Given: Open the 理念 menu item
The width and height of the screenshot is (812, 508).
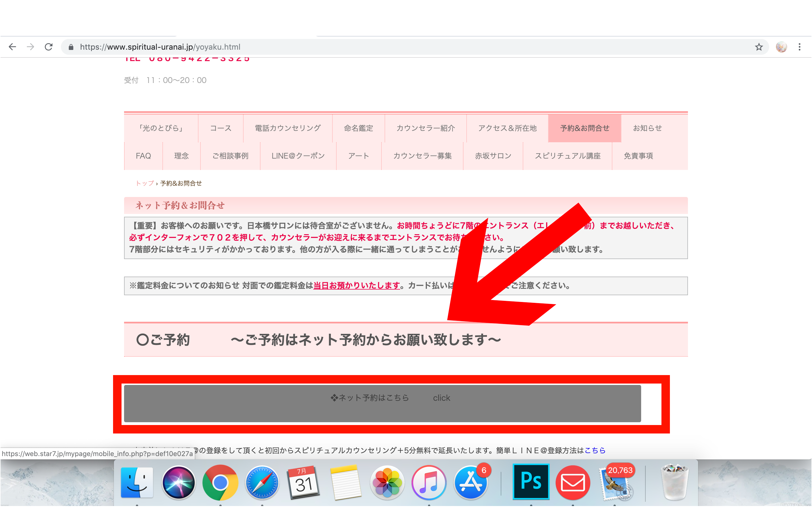Looking at the screenshot, I should coord(182,156).
